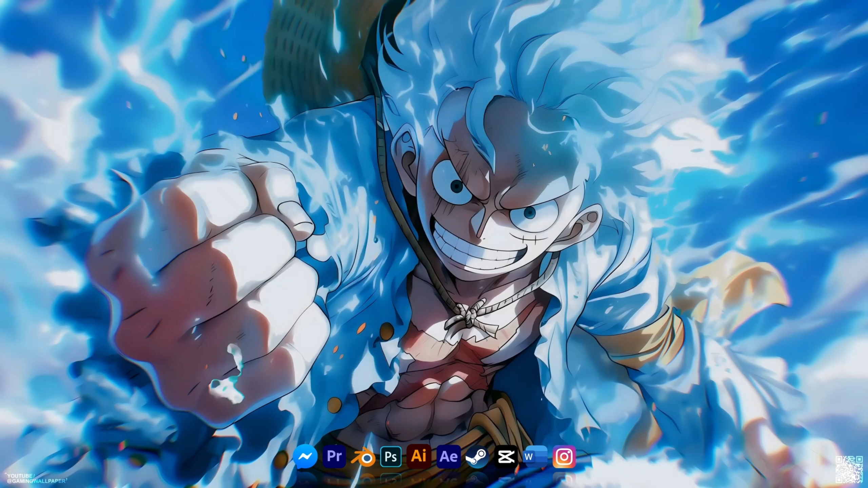
Task: Open the Messenger app in the dock
Action: 305,456
